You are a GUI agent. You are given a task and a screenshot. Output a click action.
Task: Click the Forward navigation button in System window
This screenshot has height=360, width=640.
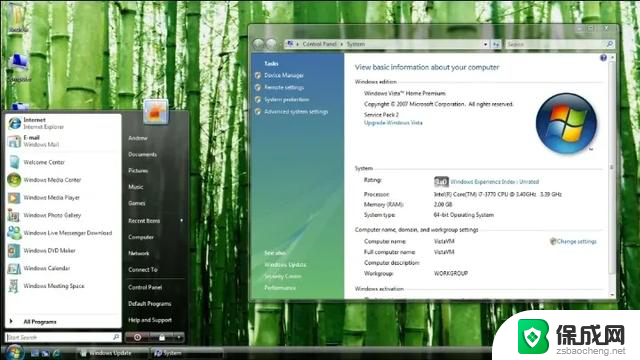pos(271,44)
